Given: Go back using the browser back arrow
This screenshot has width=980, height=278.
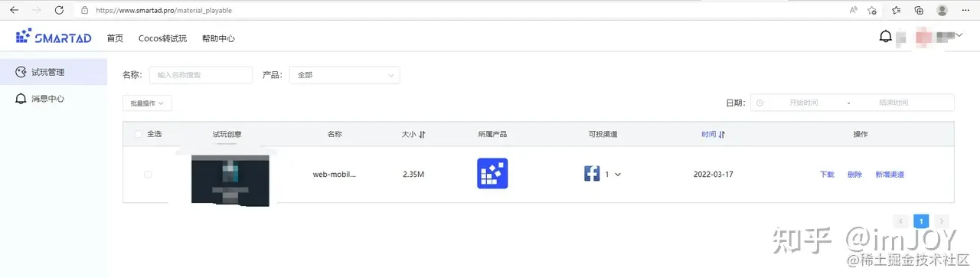Looking at the screenshot, I should [15, 11].
